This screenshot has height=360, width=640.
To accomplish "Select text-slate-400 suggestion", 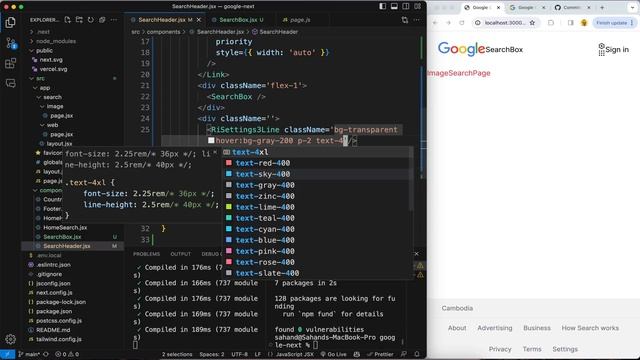I will (318, 273).
